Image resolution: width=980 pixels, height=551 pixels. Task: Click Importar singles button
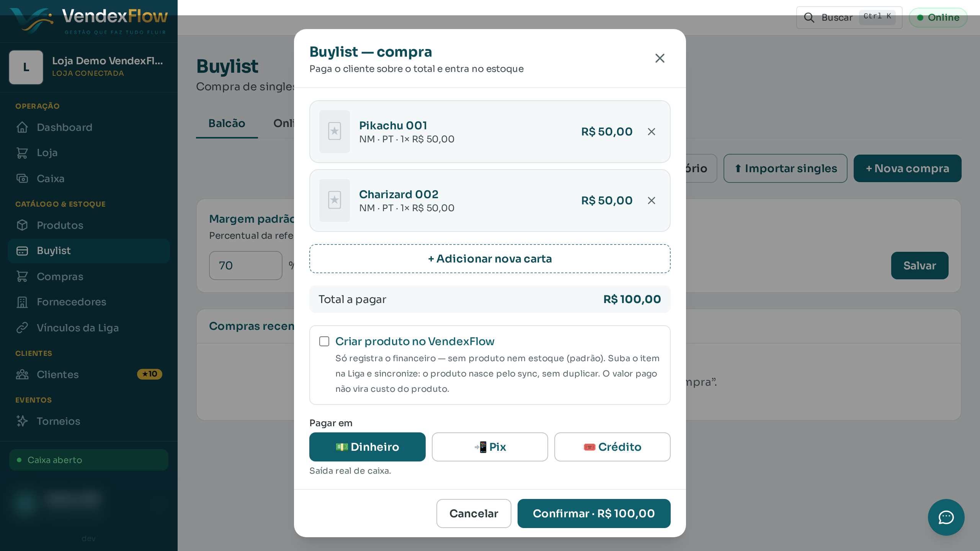pyautogui.click(x=785, y=168)
